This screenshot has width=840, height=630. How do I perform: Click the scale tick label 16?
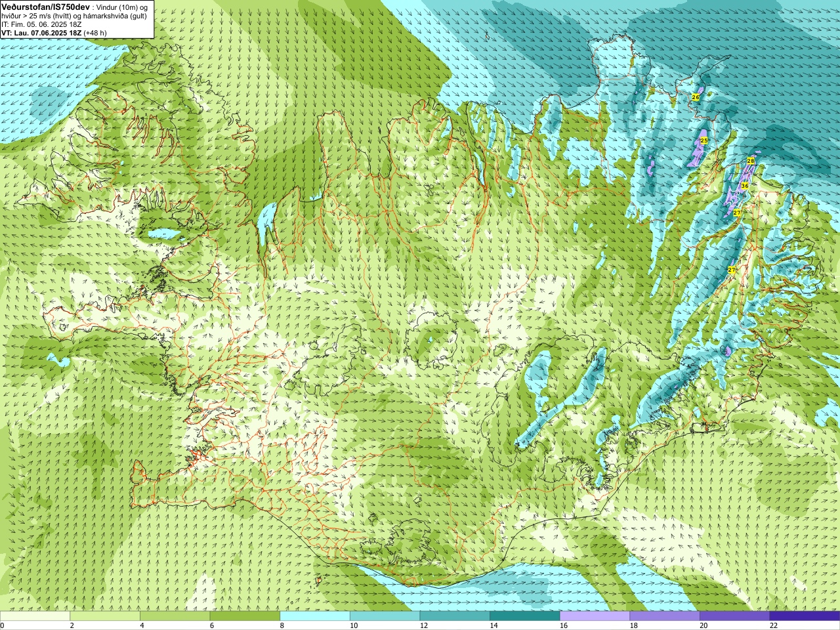click(564, 626)
